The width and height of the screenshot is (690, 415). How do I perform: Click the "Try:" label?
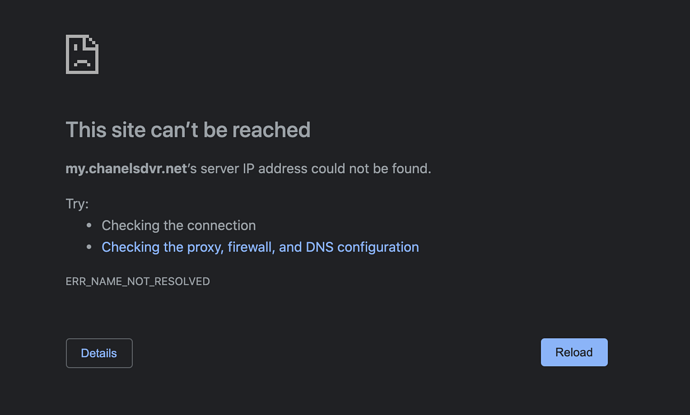coord(77,204)
